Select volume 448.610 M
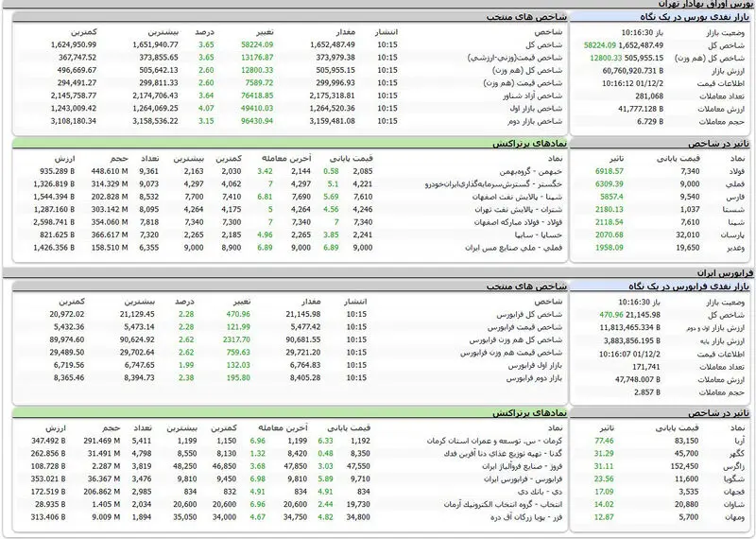The image size is (756, 539). 110,171
